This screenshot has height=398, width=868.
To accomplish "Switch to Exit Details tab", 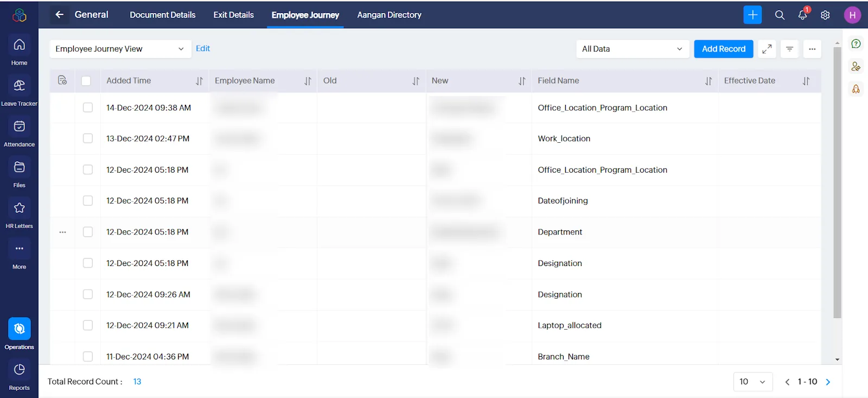I will [x=234, y=15].
